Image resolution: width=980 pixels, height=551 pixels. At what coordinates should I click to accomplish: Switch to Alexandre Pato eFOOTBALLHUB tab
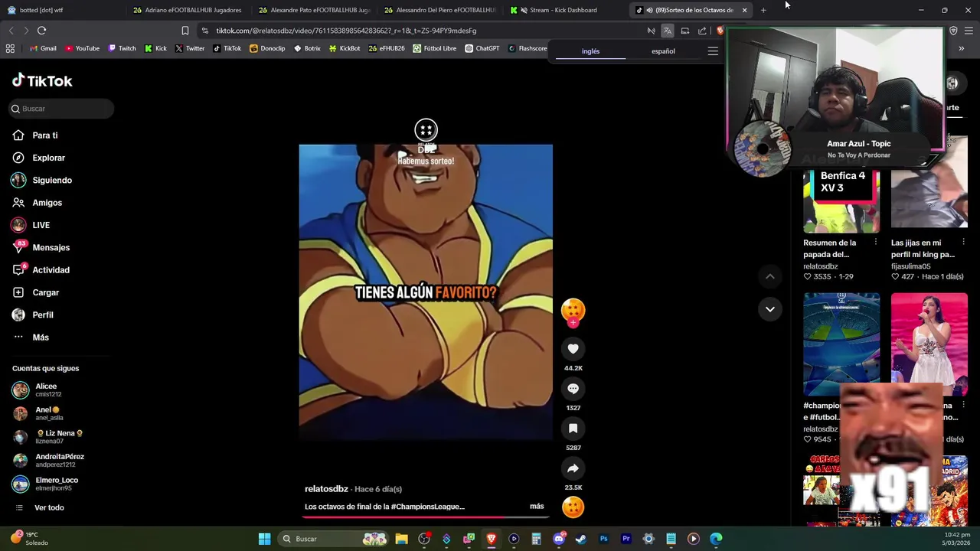pos(314,10)
